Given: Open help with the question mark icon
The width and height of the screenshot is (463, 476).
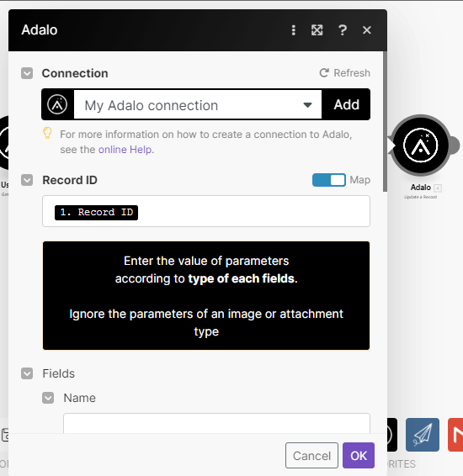Looking at the screenshot, I should (343, 30).
